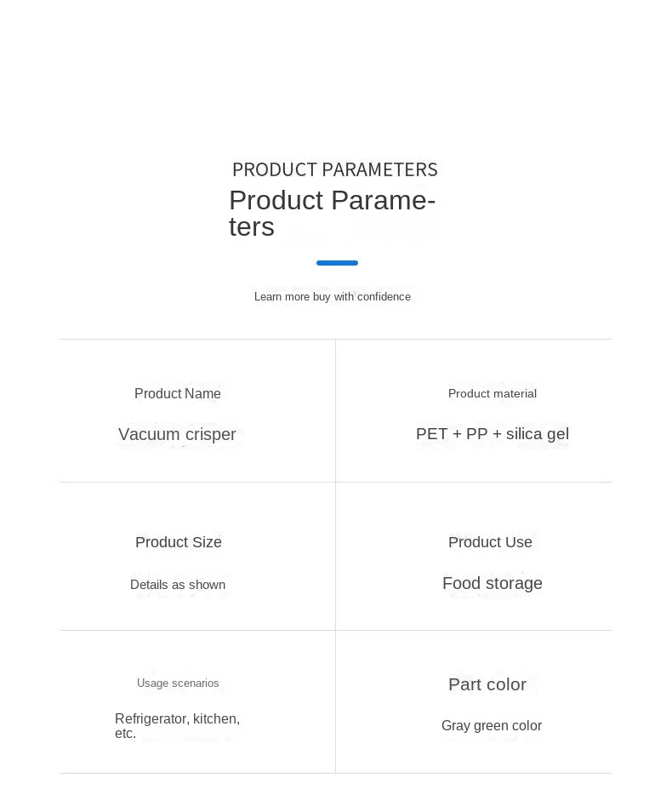Click the "Refrigerator, kitchen, etc." text
Image resolution: width=672 pixels, height=812 pixels.
click(x=177, y=726)
